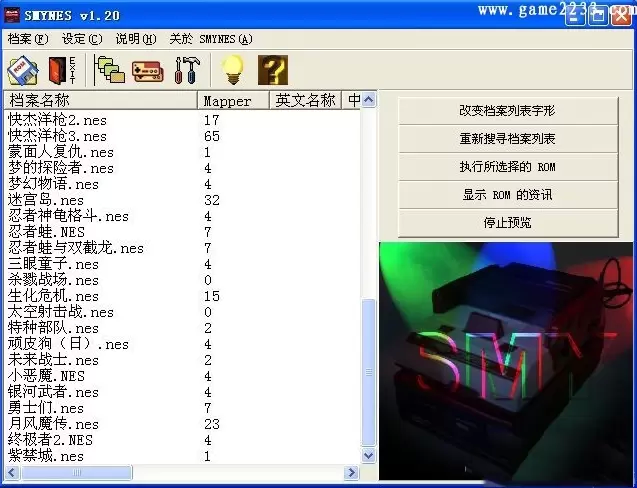
Task: Open the 档案 menu
Action: [28, 39]
